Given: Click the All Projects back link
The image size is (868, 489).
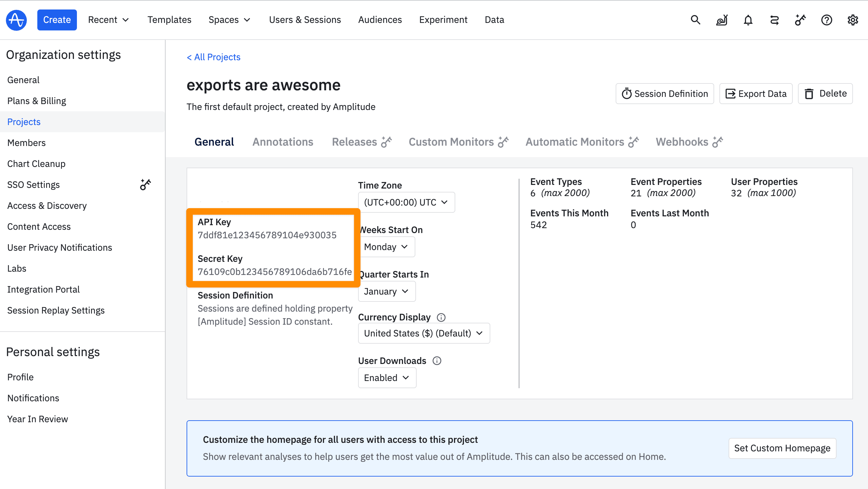Looking at the screenshot, I should (213, 57).
